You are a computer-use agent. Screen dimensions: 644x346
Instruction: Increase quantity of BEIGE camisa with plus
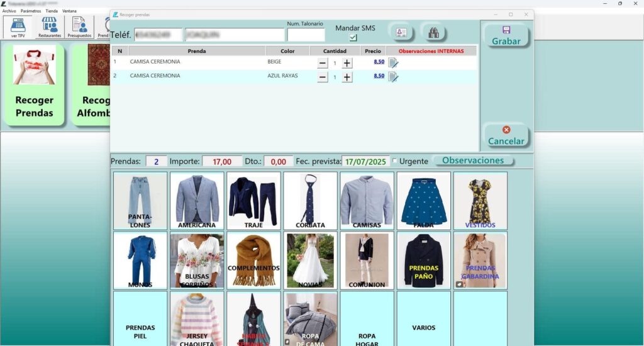[347, 63]
